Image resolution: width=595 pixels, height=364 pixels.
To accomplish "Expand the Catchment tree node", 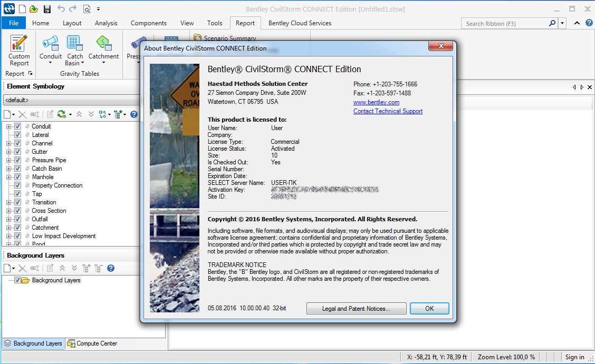I will point(9,228).
